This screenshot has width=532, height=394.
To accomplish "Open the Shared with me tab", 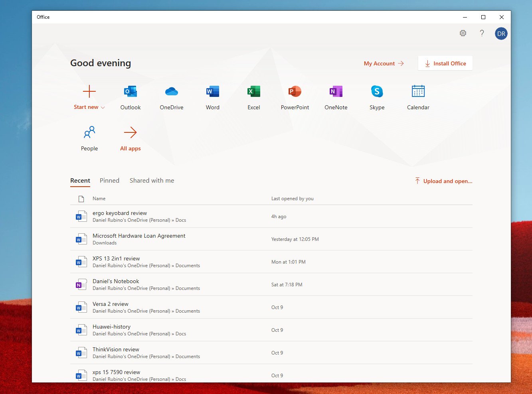I will [152, 181].
